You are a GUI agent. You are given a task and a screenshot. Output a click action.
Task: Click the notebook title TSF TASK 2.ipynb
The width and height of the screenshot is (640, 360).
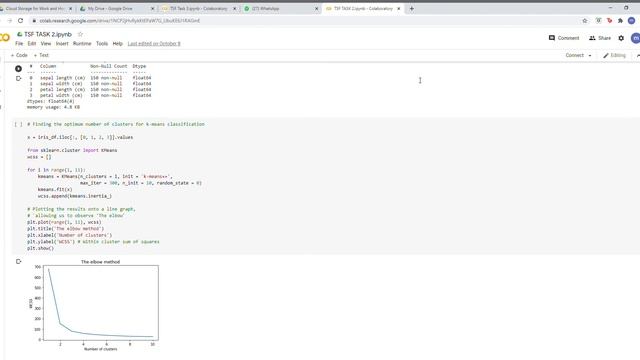[x=48, y=34]
